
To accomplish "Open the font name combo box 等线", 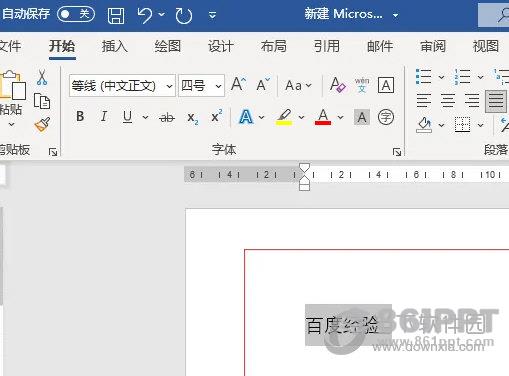I will pyautogui.click(x=122, y=86).
